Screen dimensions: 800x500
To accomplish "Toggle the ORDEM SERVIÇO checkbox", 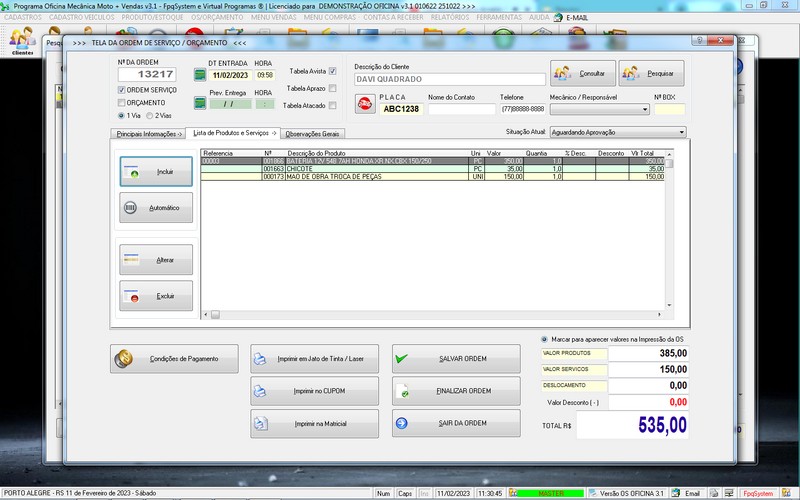I will pos(121,90).
